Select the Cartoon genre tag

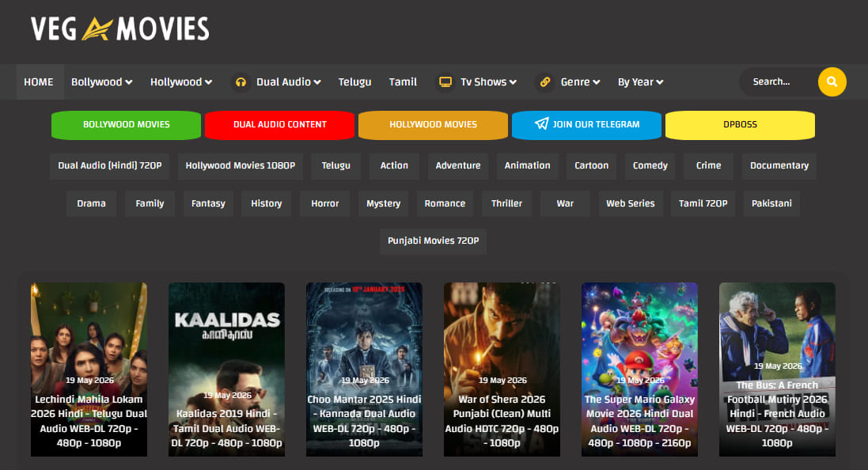(x=591, y=166)
